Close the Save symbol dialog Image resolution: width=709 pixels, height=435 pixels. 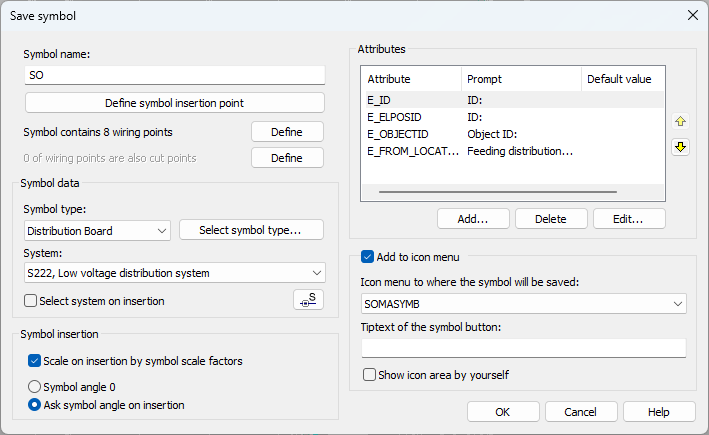click(x=692, y=15)
